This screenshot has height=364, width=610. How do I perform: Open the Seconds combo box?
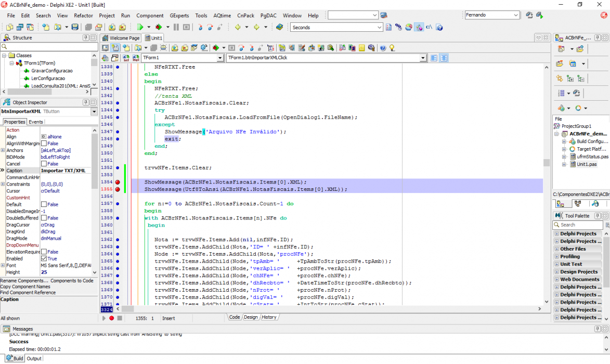click(379, 27)
